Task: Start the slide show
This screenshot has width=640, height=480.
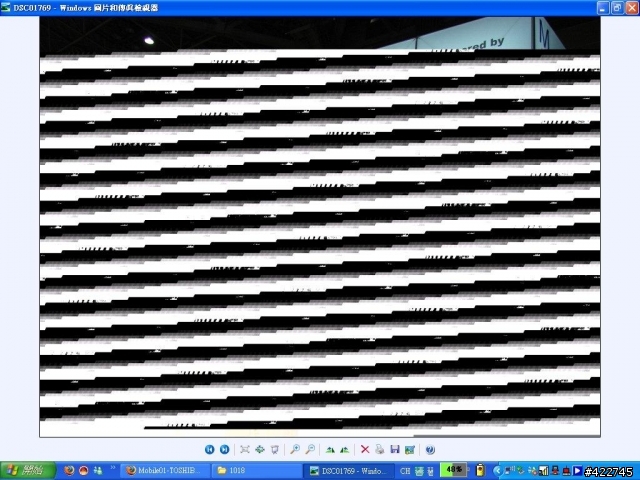Action: (x=275, y=449)
